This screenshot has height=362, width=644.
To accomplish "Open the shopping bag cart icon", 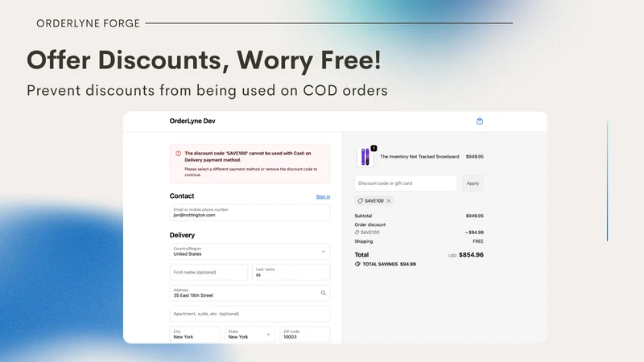I will pos(479,121).
